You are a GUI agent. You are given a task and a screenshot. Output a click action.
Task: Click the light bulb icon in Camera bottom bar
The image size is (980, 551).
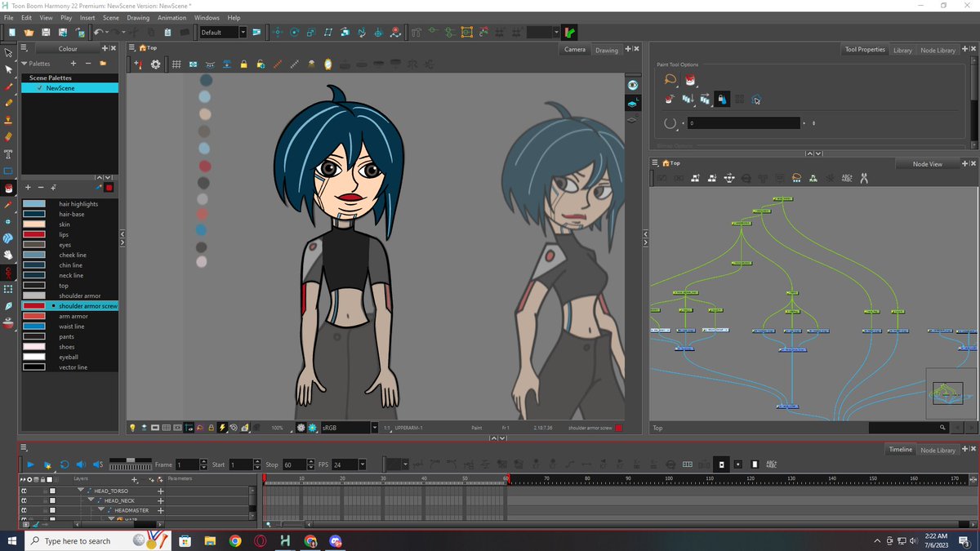(x=132, y=427)
